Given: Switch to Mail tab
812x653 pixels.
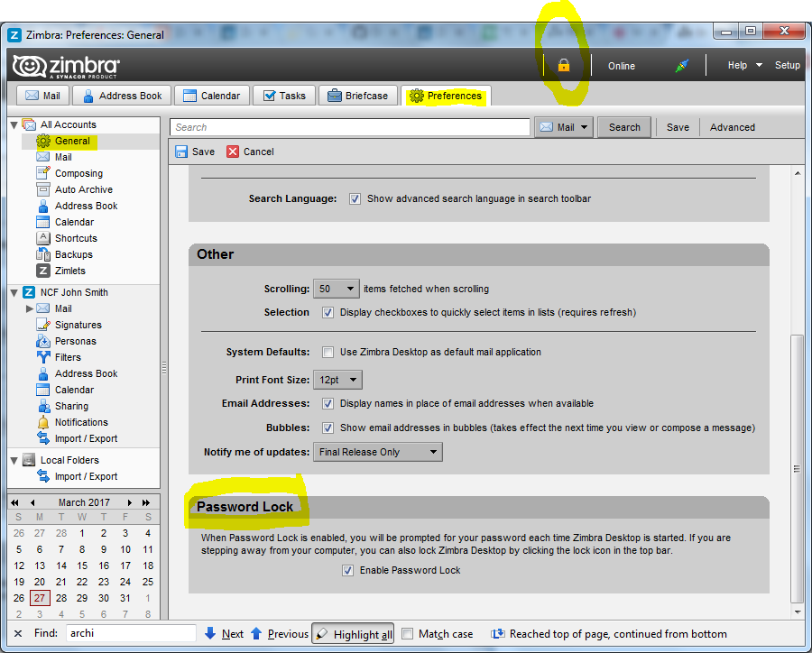Looking at the screenshot, I should pos(42,96).
